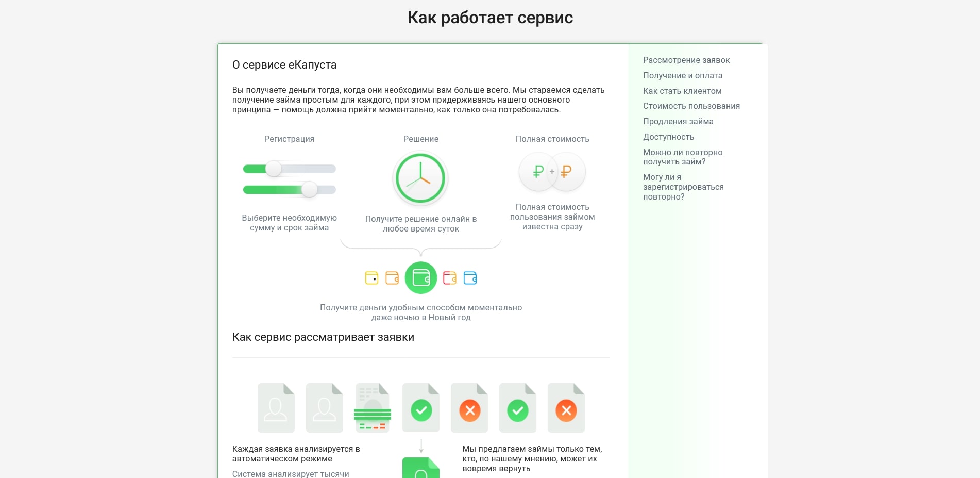This screenshot has height=478, width=980.
Task: Click the Доступность sidebar link
Action: click(x=668, y=137)
